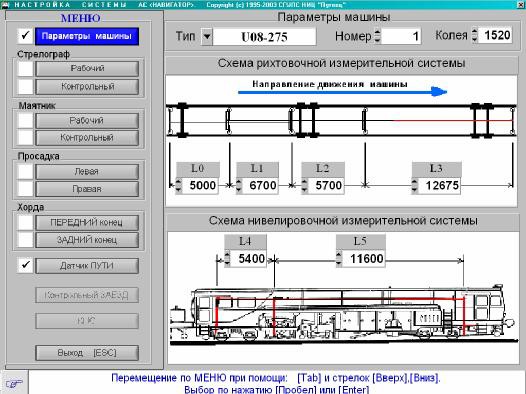Screen dimensions: 526x394
Task: Click the L0 spinner arrows
Action: [178, 185]
